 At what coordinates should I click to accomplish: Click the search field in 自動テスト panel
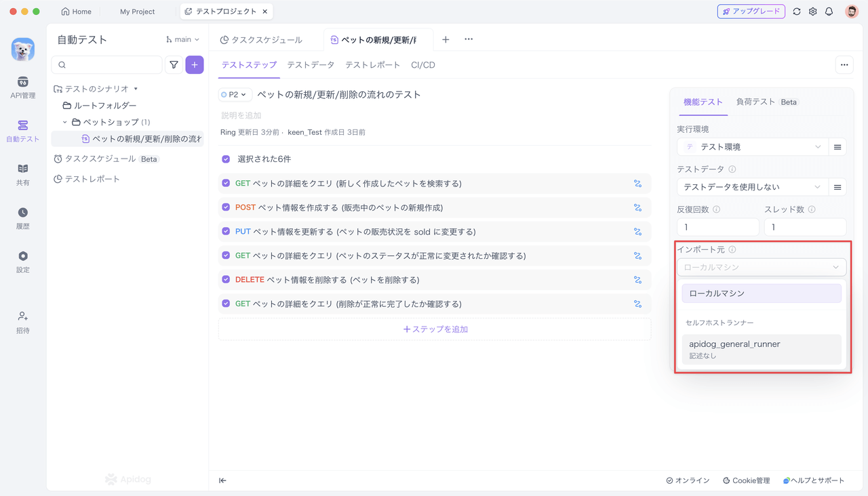[x=107, y=65]
